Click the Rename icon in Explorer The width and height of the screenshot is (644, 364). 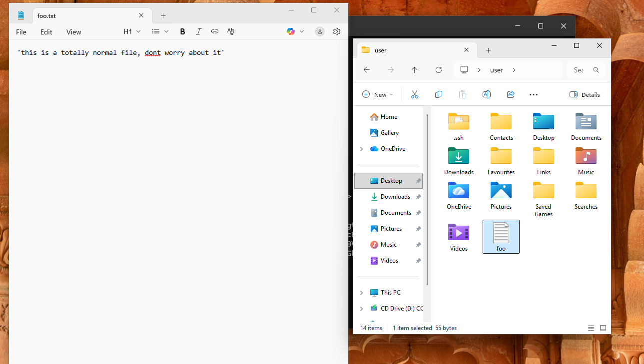[486, 94]
